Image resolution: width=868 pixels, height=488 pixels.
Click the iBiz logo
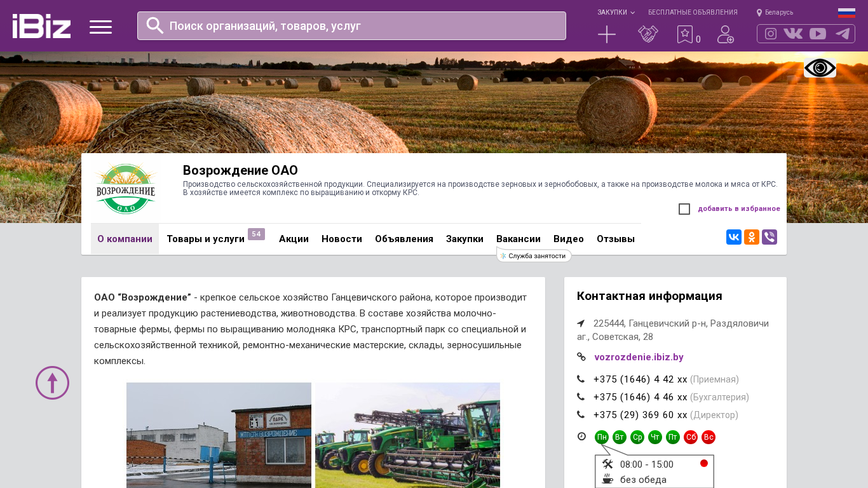(x=41, y=26)
